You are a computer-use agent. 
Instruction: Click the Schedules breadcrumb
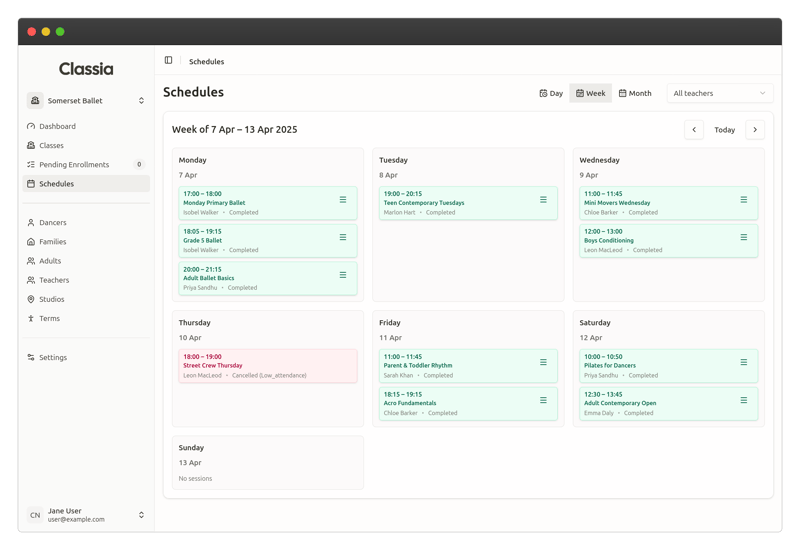(x=207, y=61)
